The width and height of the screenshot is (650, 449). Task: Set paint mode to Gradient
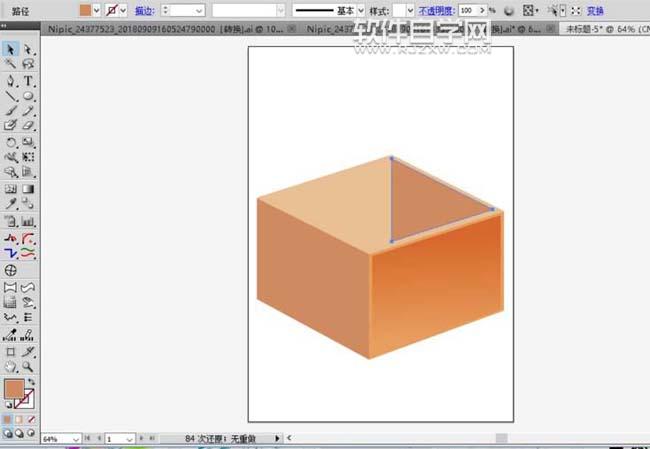pyautogui.click(x=19, y=420)
